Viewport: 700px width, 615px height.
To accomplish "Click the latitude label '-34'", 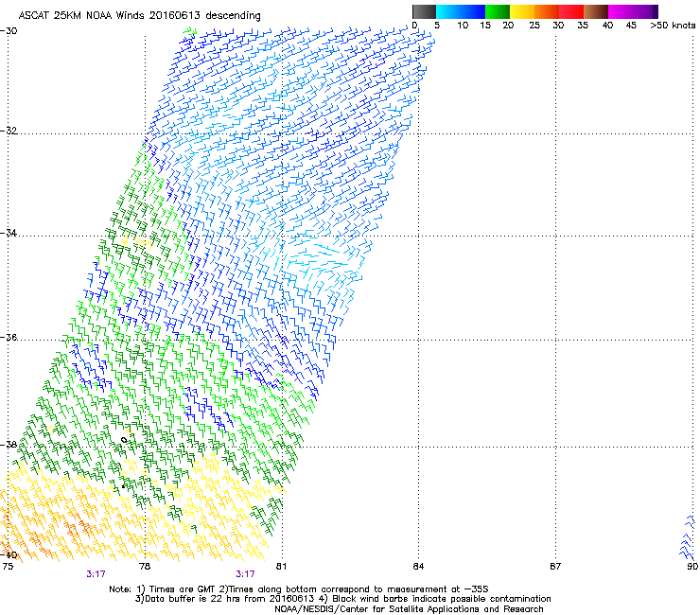I will 9,233.
